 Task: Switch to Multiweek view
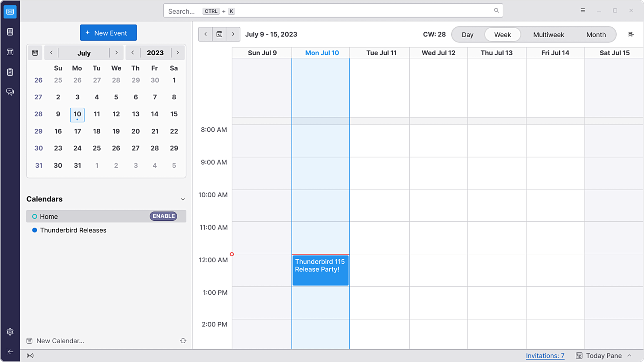[549, 35]
